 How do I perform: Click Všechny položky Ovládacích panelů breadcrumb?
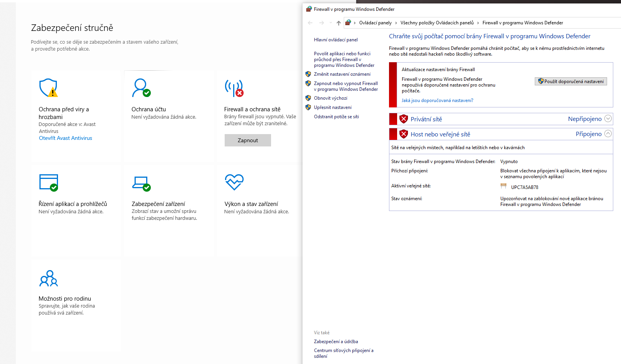[x=437, y=23]
